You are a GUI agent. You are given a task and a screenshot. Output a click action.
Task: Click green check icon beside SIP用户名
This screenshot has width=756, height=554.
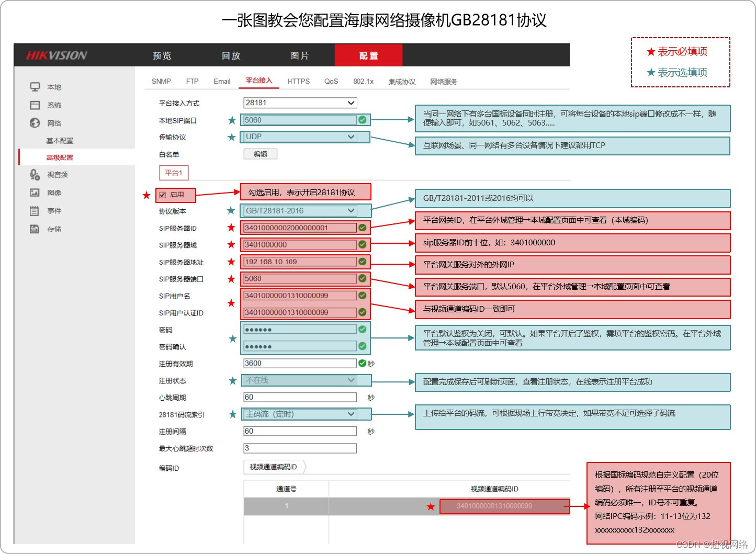362,296
